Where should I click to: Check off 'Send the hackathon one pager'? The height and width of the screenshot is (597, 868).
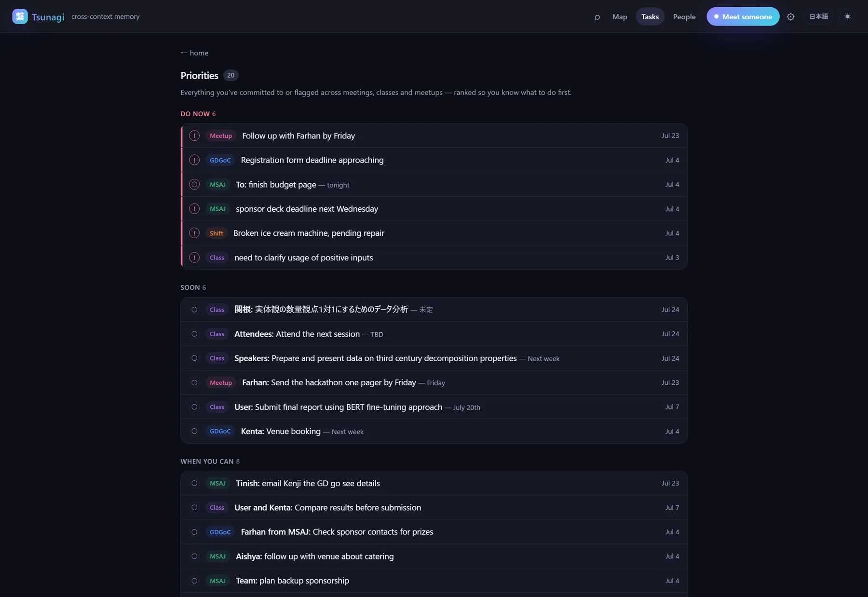194,383
